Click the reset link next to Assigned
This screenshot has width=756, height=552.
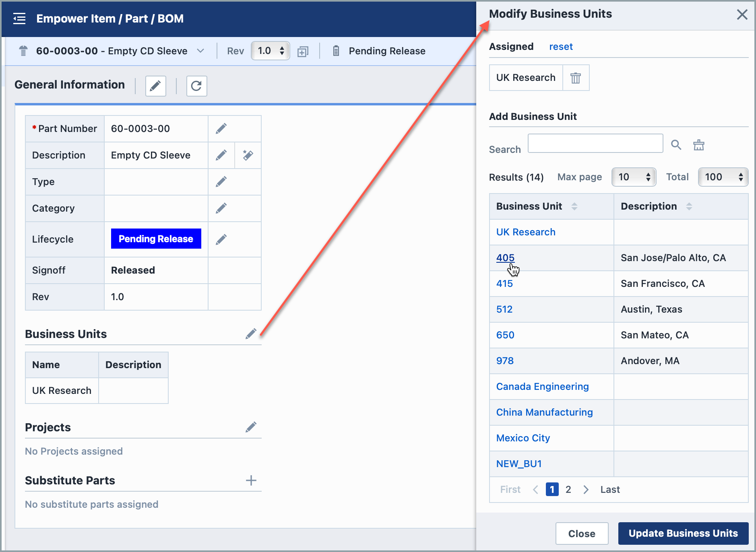[x=561, y=47]
